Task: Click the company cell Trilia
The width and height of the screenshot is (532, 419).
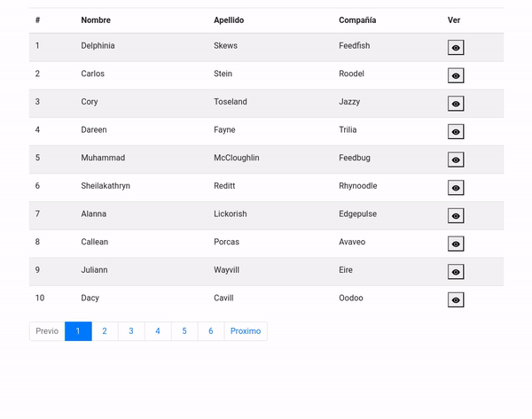Action: (348, 130)
